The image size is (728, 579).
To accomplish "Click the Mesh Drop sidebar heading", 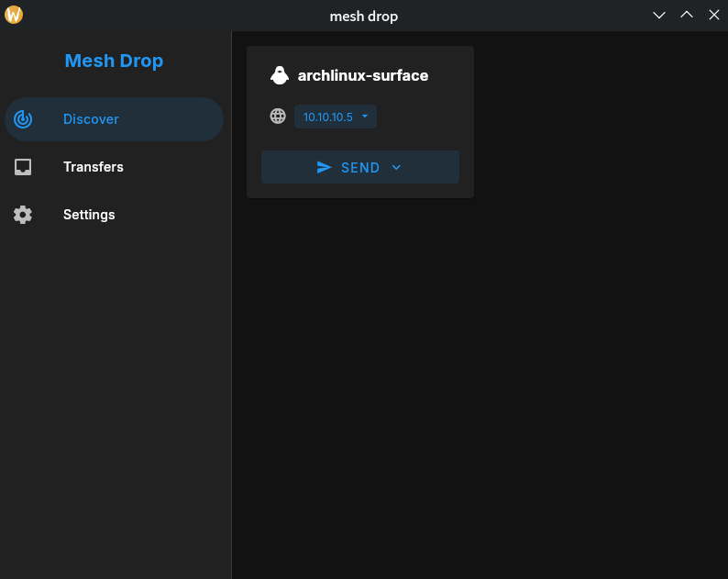I will pos(114,61).
